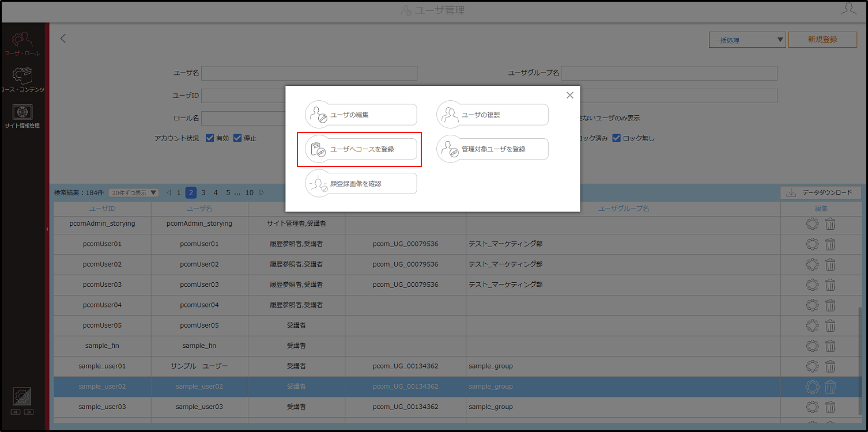Image resolution: width=868 pixels, height=432 pixels.
Task: Delete pcomUser03 with its trash icon
Action: [830, 285]
